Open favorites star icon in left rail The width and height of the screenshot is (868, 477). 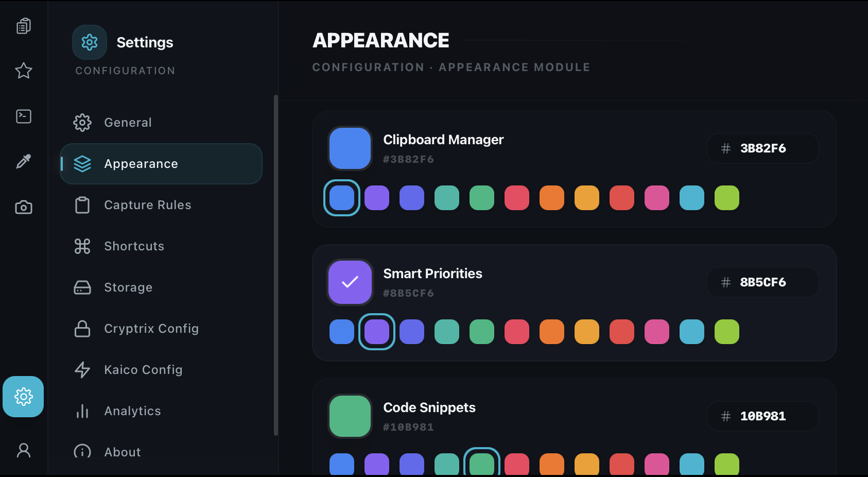pyautogui.click(x=24, y=71)
